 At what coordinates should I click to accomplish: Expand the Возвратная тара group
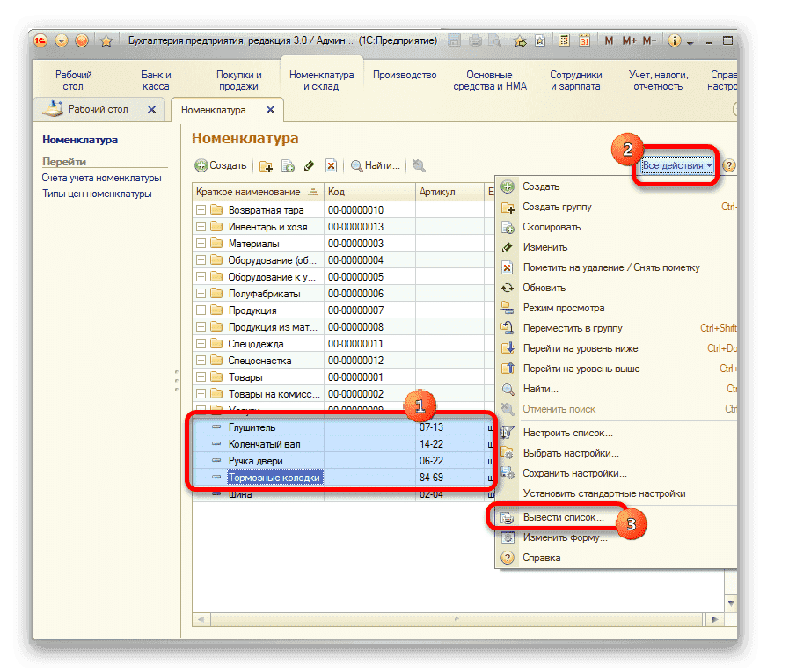click(201, 210)
